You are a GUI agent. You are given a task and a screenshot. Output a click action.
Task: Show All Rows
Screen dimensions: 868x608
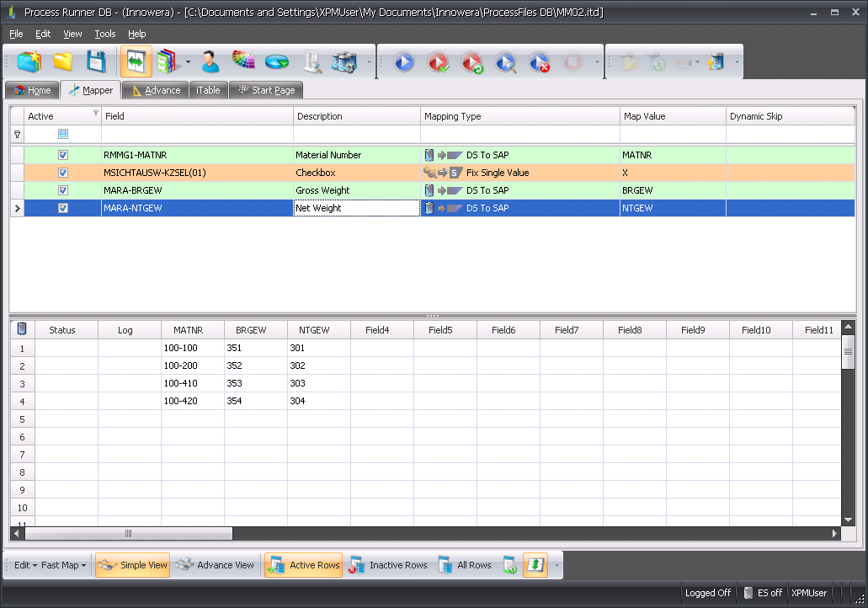point(465,565)
